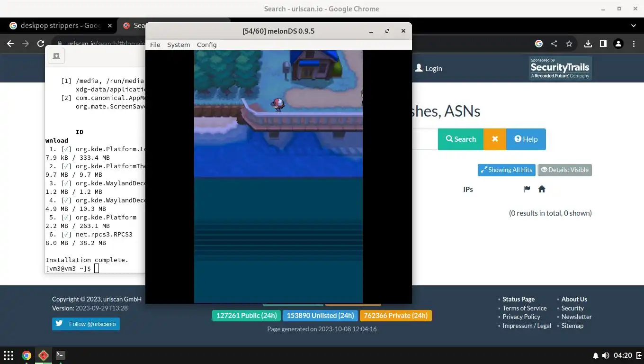Share this page from the address bar
644x364 pixels.
554,44
